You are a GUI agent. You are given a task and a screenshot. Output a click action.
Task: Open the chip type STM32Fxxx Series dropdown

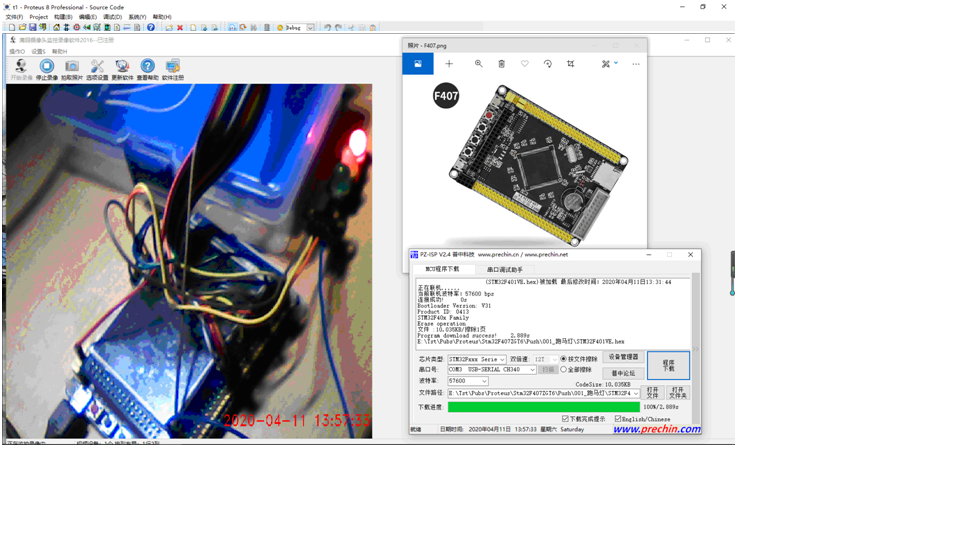(501, 359)
